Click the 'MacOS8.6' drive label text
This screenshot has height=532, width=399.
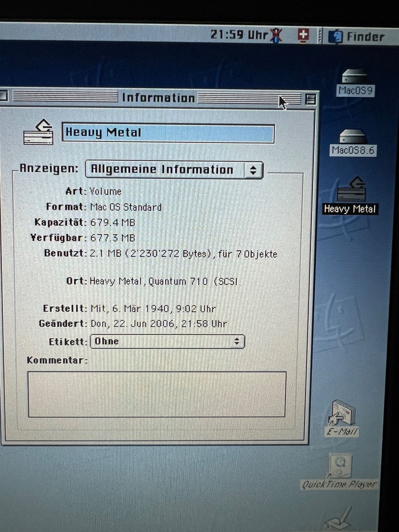[x=353, y=150]
